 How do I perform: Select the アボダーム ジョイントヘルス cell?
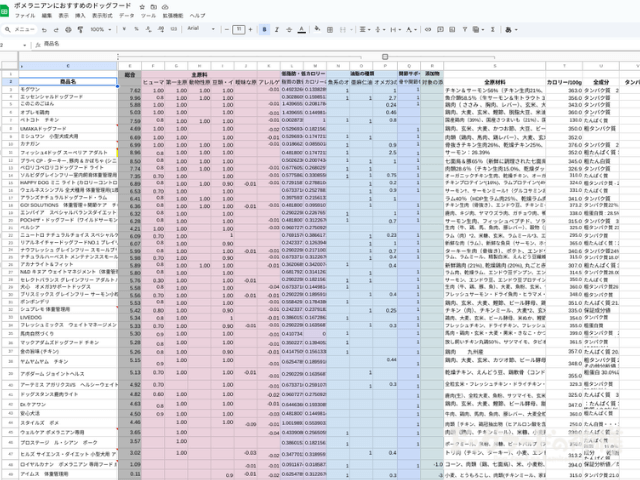(x=68, y=374)
